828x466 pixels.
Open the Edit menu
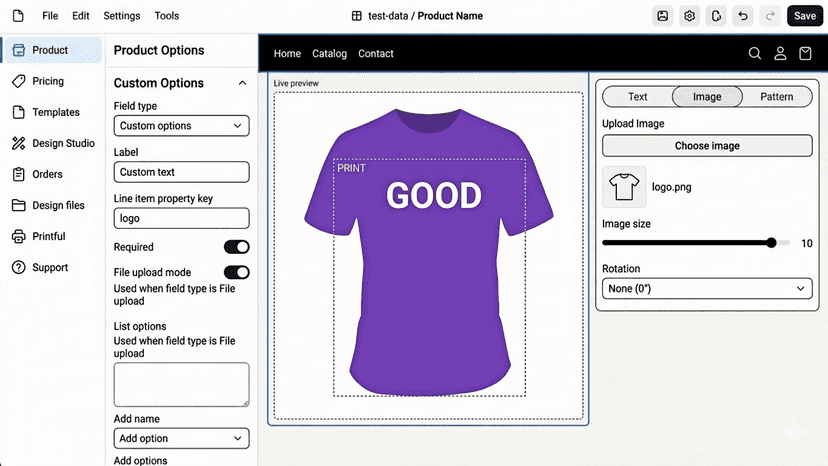coord(80,16)
